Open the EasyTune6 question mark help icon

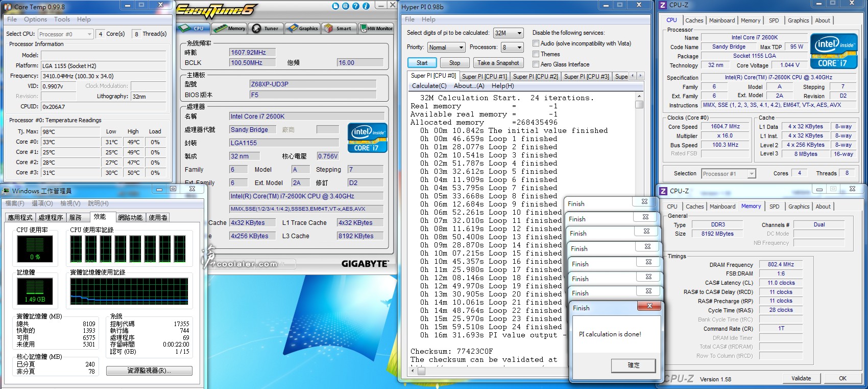[356, 6]
